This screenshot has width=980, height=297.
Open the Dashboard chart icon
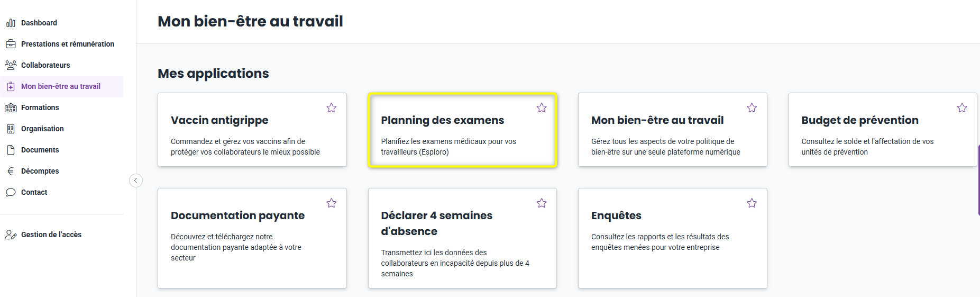pos(11,23)
